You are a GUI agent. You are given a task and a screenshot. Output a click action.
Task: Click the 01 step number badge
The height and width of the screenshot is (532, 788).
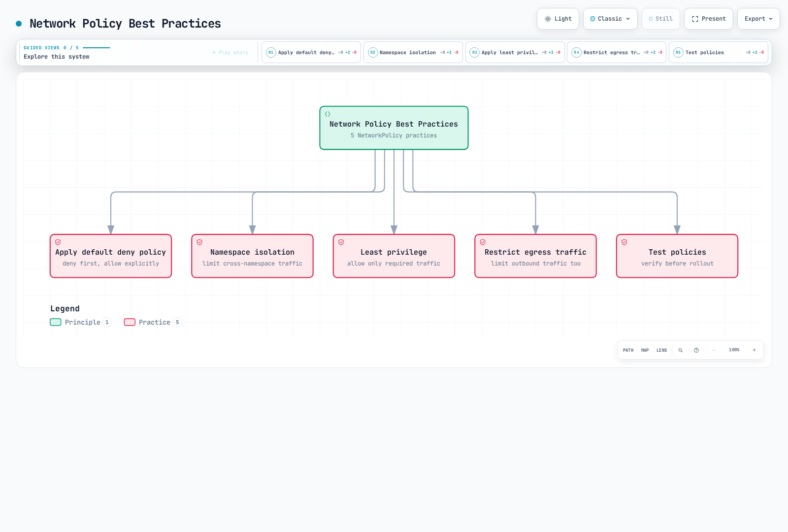[x=271, y=52]
